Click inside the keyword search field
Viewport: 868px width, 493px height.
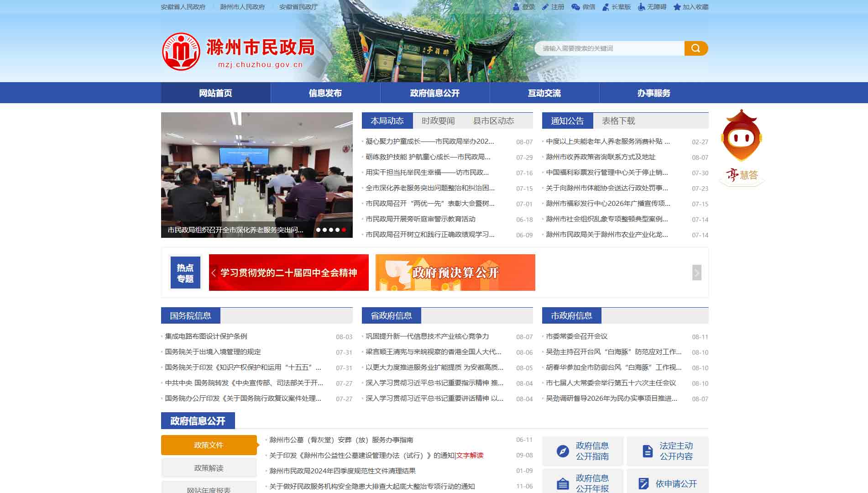(x=609, y=48)
